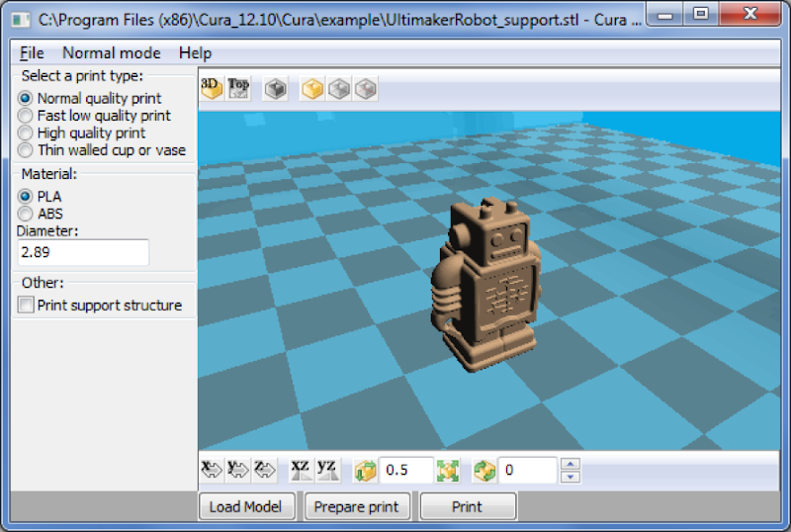Select normal solid model view yellow cube
The image size is (791, 532).
coord(312,89)
